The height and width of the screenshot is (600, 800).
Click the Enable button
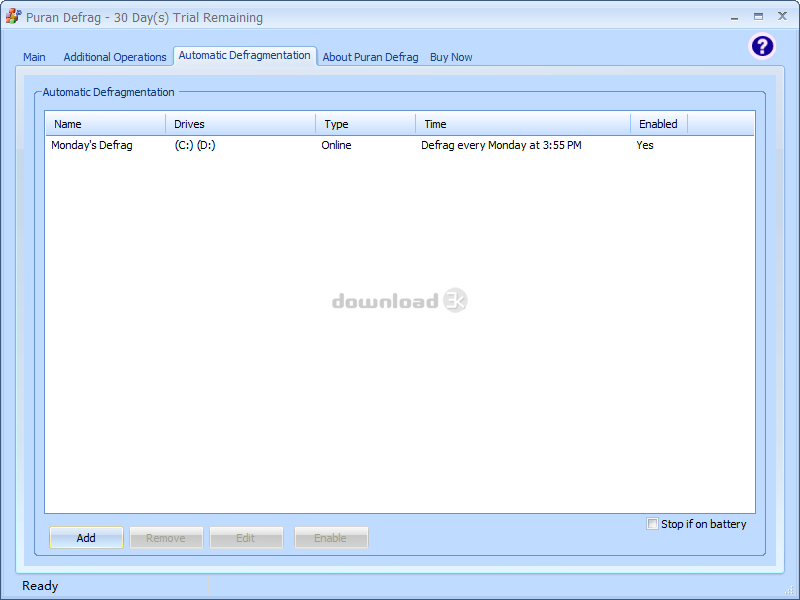point(331,538)
